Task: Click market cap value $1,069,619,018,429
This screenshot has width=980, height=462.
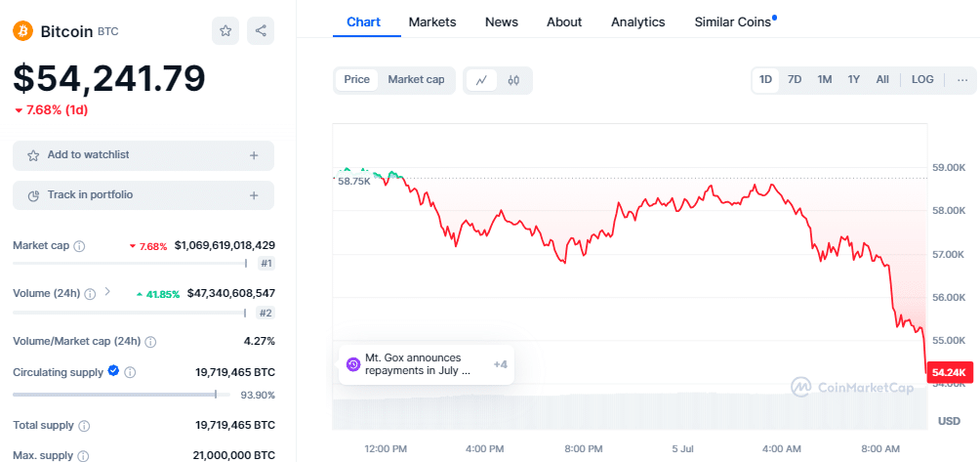Action: (225, 246)
